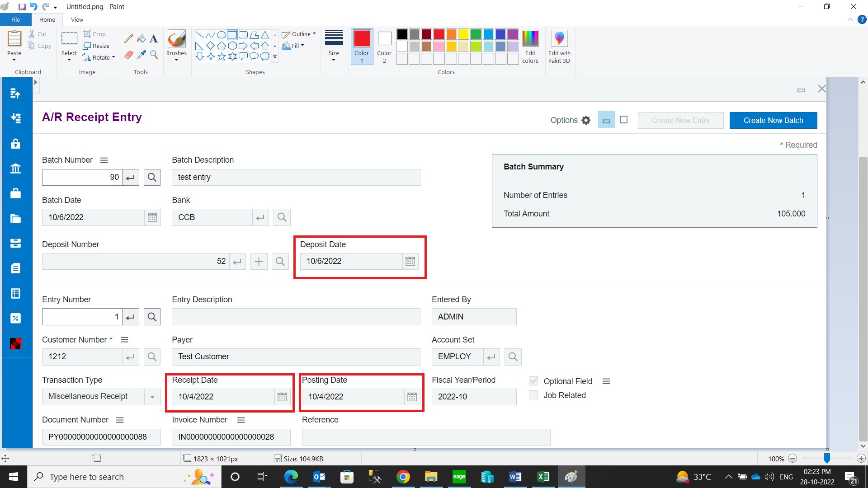Click the calendar icon for Posting Date
This screenshot has height=488, width=868.
pos(412,397)
